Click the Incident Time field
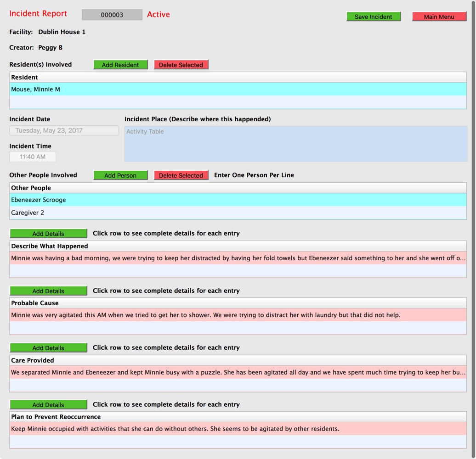This screenshot has width=476, height=459. [x=33, y=157]
